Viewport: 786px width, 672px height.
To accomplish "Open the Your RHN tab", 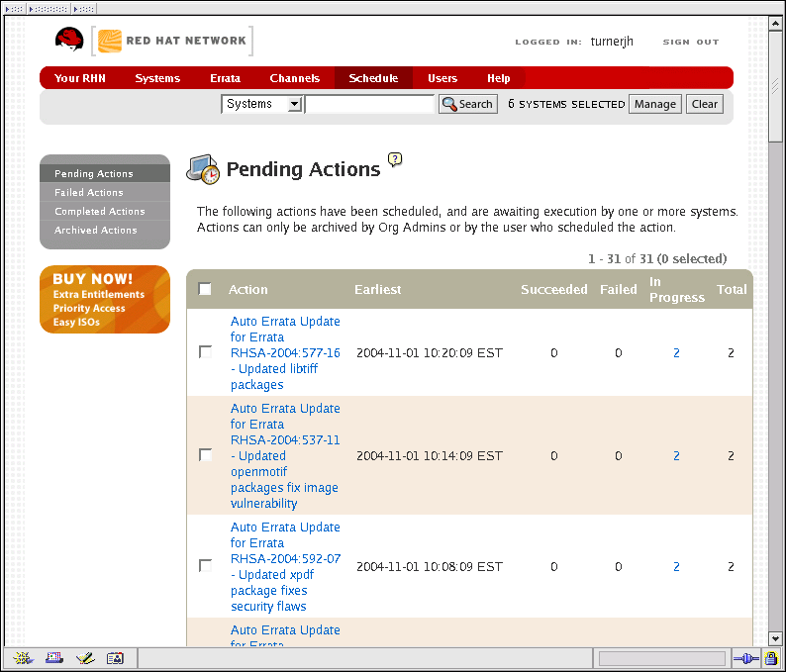I will tap(80, 78).
